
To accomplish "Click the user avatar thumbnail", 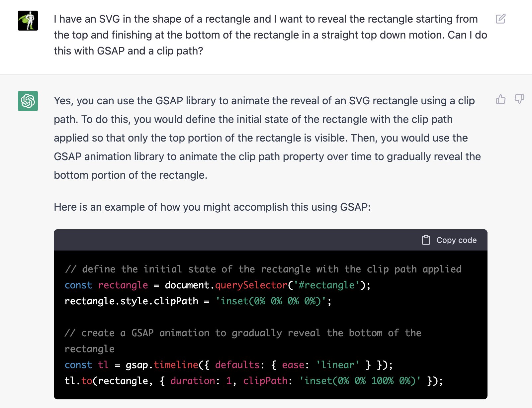I will coord(28,21).
